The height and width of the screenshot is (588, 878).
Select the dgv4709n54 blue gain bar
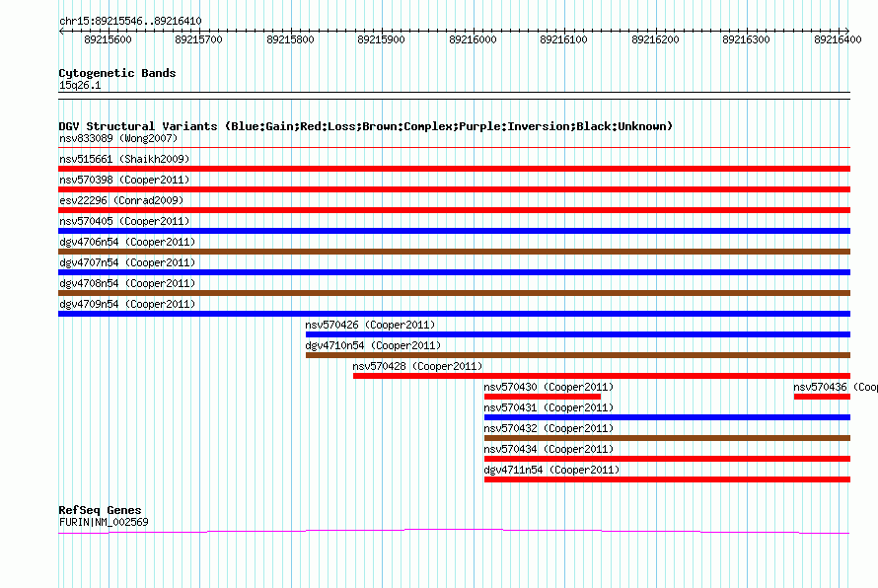(454, 314)
